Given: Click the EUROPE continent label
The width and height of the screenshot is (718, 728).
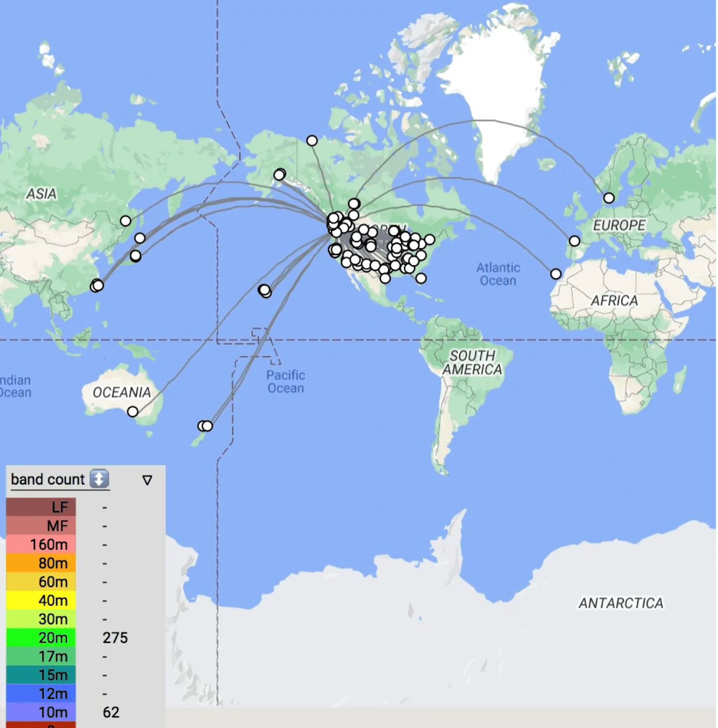Looking at the screenshot, I should [x=619, y=225].
